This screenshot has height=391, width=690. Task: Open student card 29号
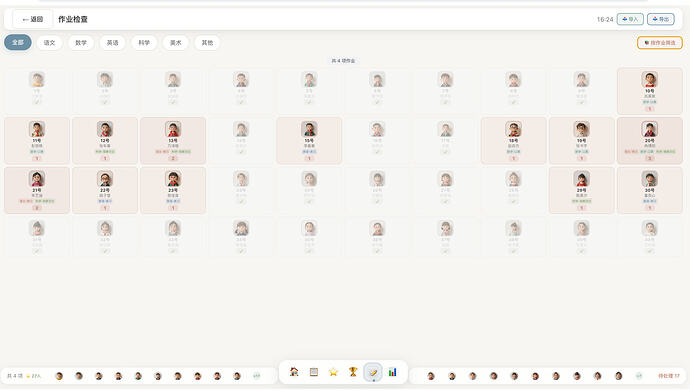pyautogui.click(x=581, y=190)
